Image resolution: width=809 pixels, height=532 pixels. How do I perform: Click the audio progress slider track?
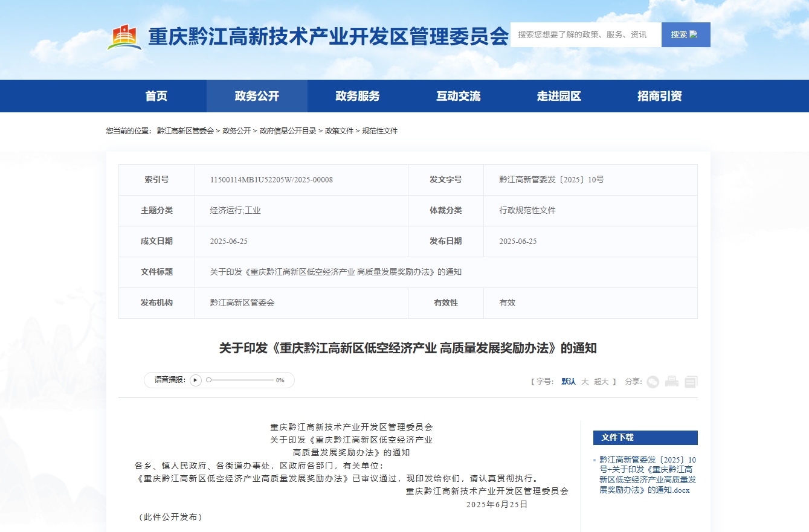(x=242, y=380)
